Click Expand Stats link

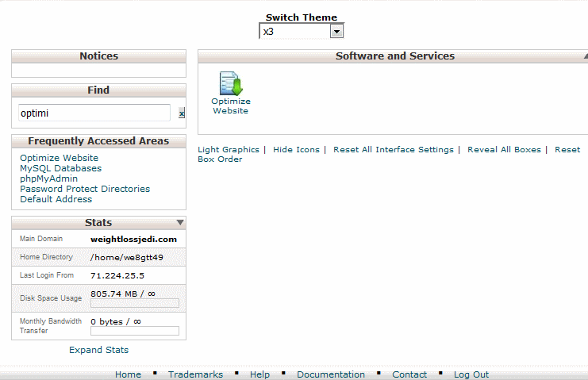98,350
